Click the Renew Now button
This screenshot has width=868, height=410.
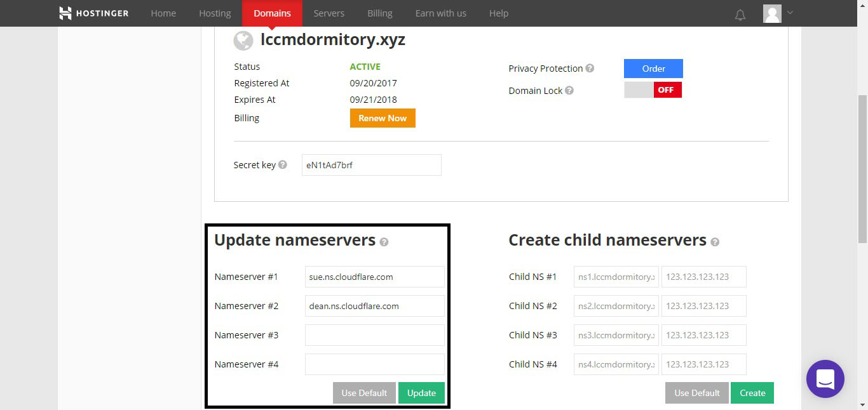tap(383, 118)
